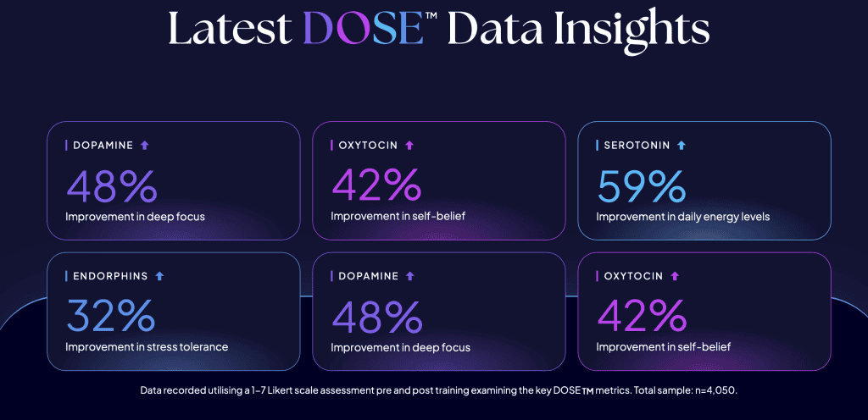This screenshot has height=420, width=868.
Task: Click the DOPAMINE up arrow in the top row
Action: [x=145, y=146]
